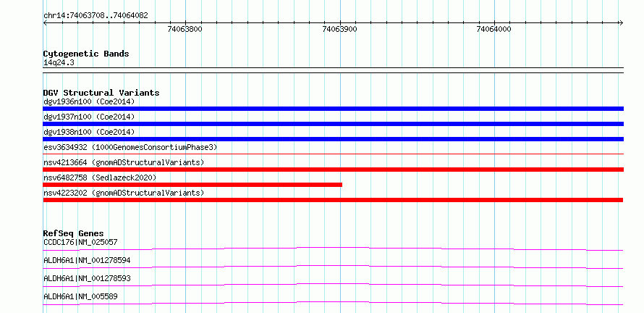
Task: Click the thin red line under esv3634932
Action: (333, 154)
